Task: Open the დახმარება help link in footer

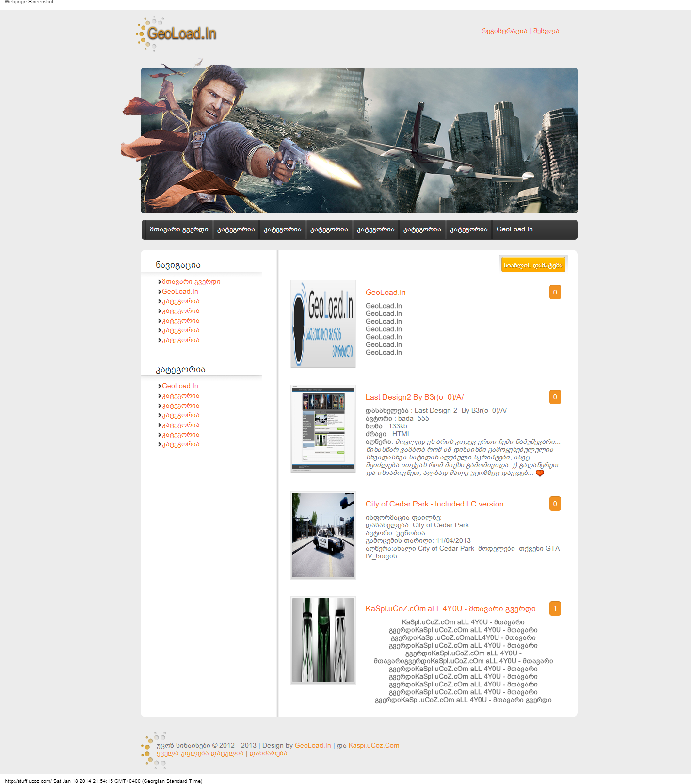Action: [x=268, y=753]
